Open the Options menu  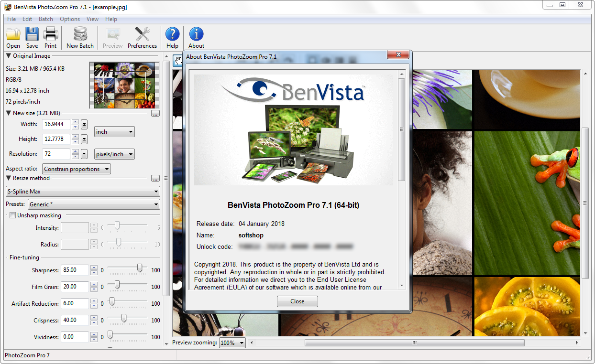[x=70, y=19]
